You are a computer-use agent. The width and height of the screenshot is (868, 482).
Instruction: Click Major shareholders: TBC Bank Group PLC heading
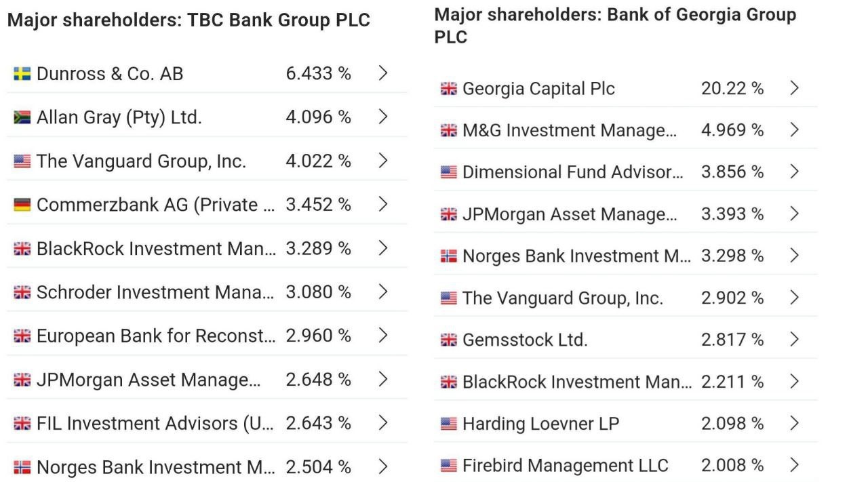tap(189, 20)
